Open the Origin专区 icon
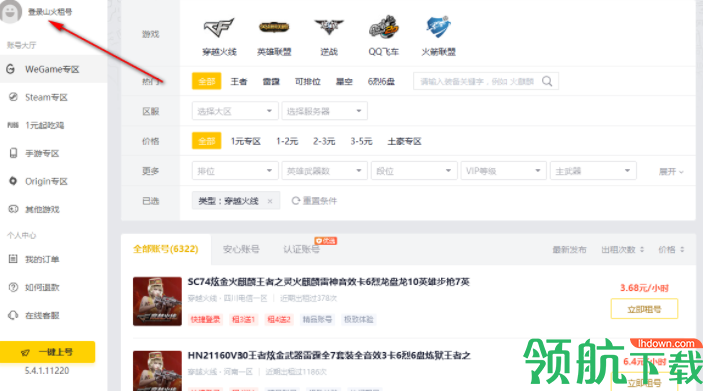703x391 pixels. point(13,181)
